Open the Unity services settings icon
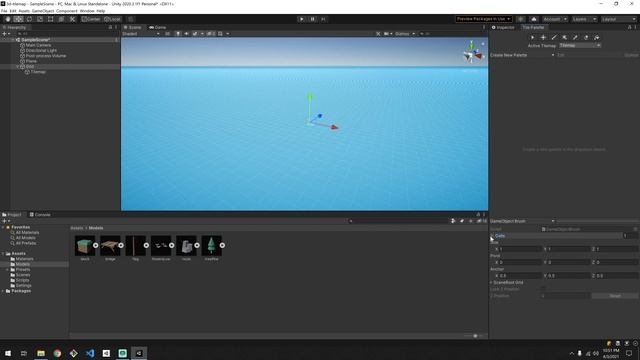640x360 pixels. click(x=520, y=19)
